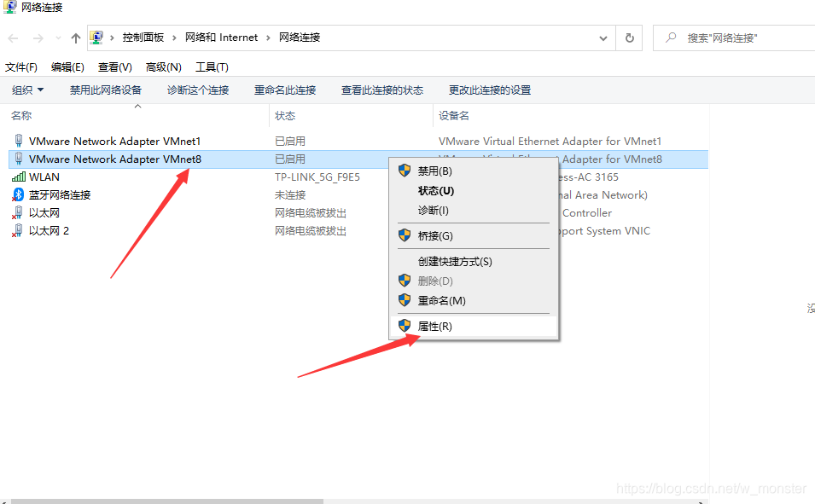815x504 pixels.
Task: Expand the address bar history dropdown
Action: (603, 38)
